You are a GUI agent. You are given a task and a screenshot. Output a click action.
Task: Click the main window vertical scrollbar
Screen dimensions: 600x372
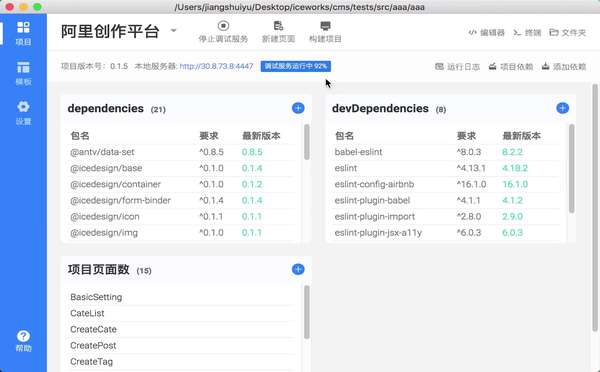[x=595, y=208]
